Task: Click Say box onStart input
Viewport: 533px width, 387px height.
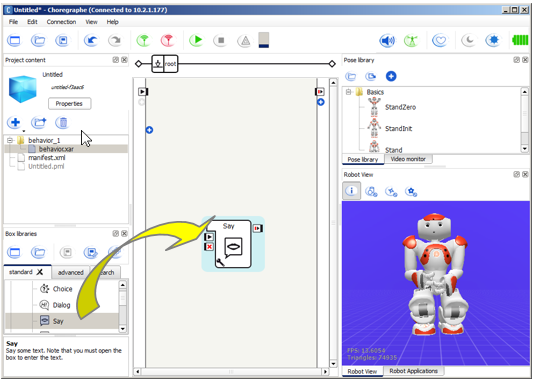Action: [209, 237]
